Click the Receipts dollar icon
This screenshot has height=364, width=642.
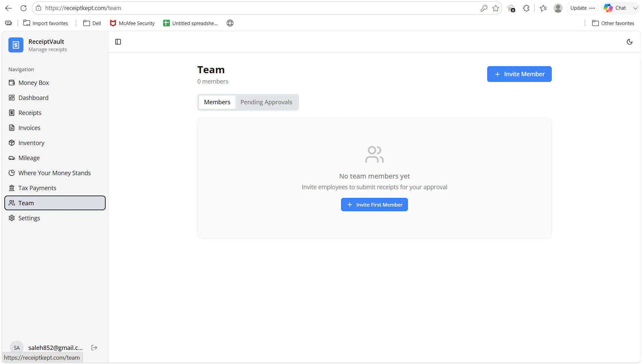point(12,113)
